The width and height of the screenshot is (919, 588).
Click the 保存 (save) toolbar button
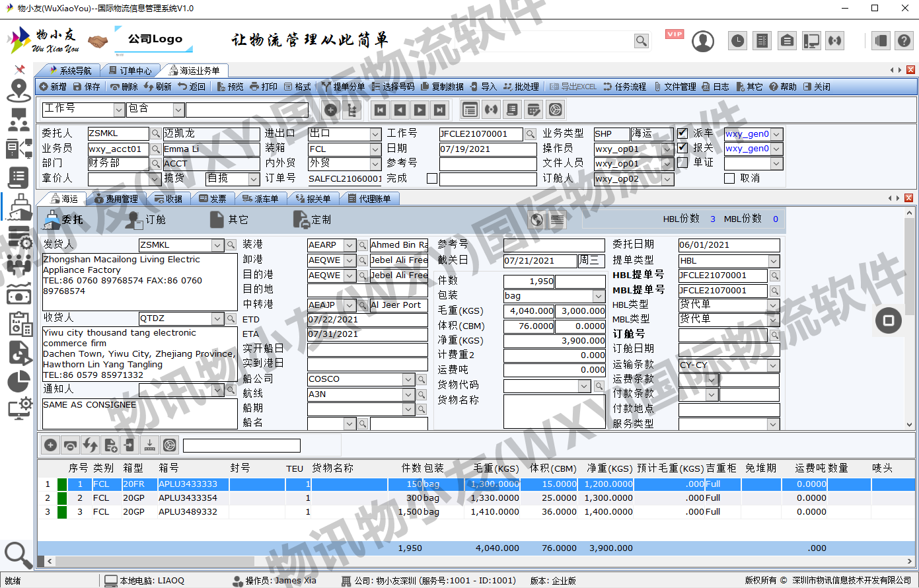(87, 87)
